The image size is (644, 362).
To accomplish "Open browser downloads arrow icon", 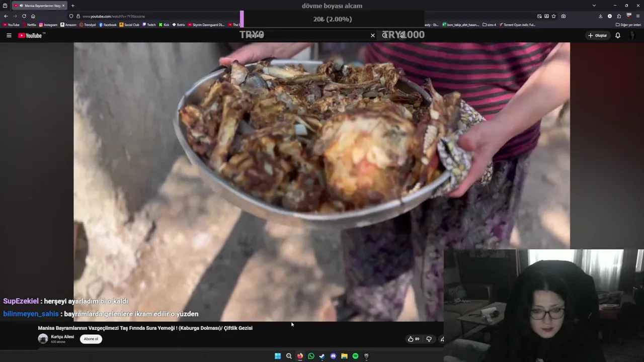I will click(x=600, y=16).
